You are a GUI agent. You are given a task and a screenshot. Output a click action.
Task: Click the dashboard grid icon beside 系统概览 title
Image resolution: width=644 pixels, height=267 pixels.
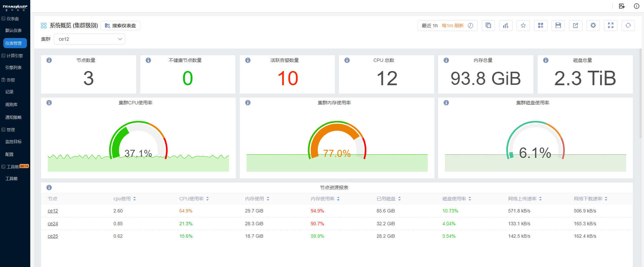tap(44, 26)
